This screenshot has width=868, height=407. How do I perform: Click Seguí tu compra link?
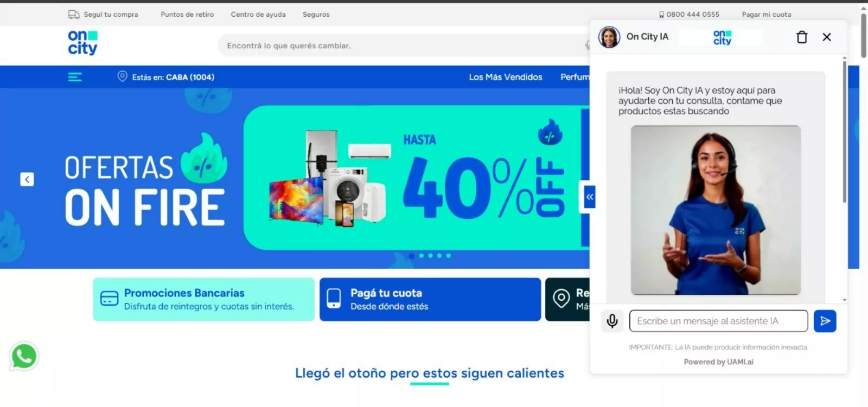coord(110,15)
